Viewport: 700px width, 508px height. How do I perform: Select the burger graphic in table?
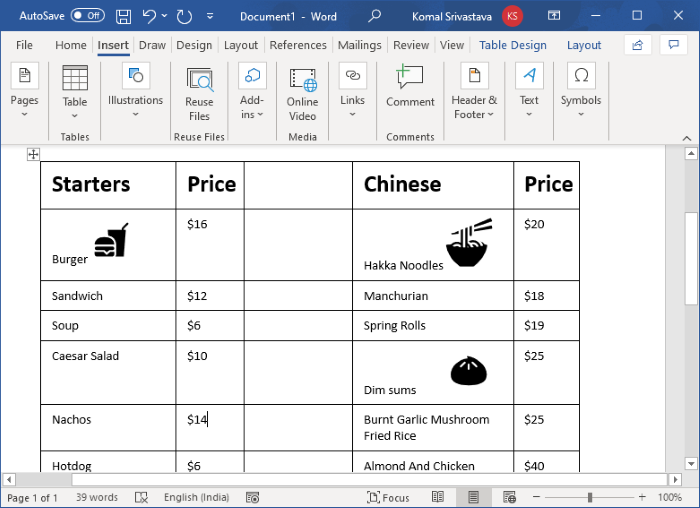[111, 240]
